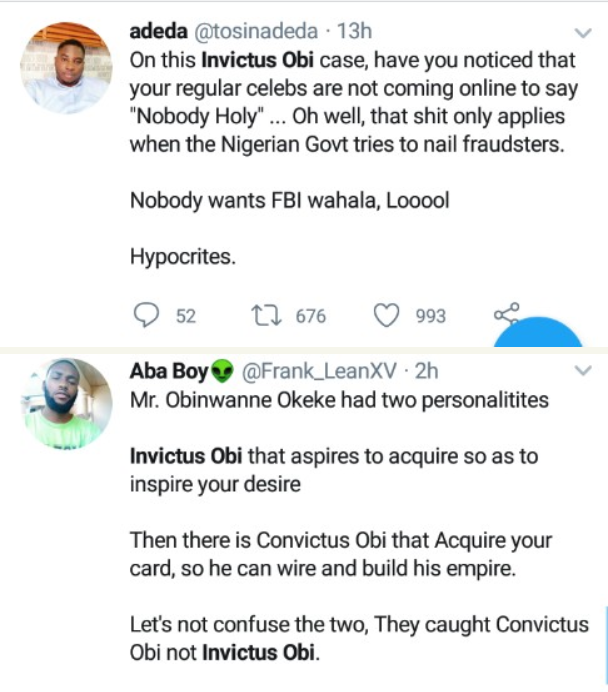
Task: Open the chevron menu on adeda's tweet
Action: click(587, 32)
